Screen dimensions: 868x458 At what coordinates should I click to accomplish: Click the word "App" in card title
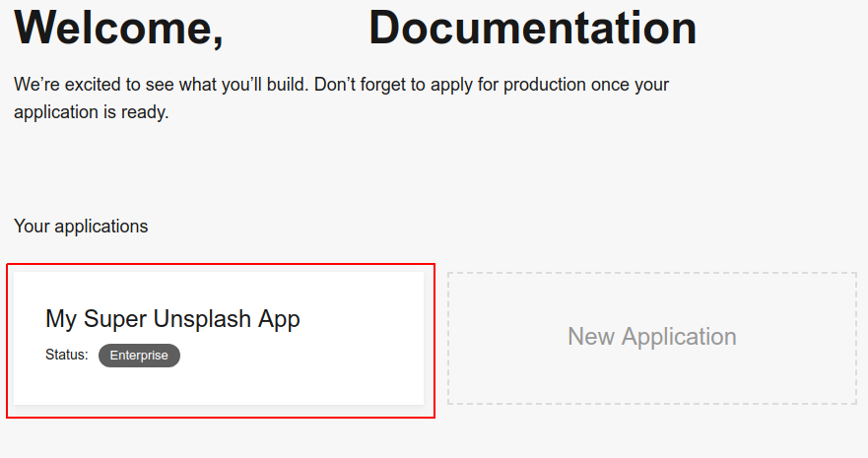tap(279, 319)
